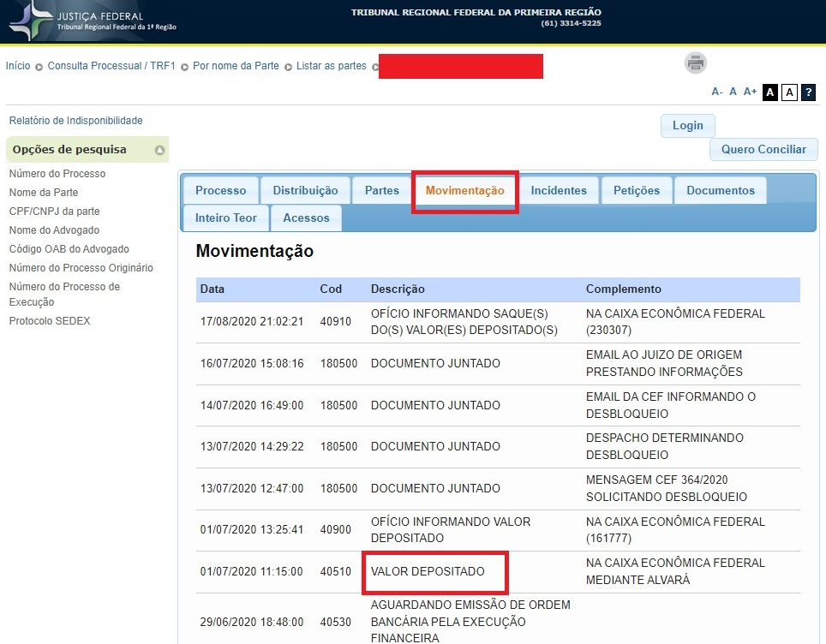Open Por nome da Parte breadcrumb
Viewport: 826px width, 644px height.
click(x=236, y=66)
